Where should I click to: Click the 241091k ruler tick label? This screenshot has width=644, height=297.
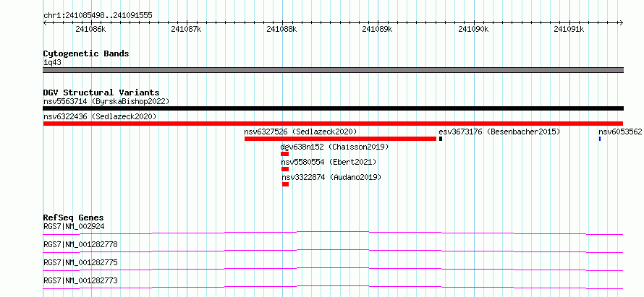coord(569,29)
